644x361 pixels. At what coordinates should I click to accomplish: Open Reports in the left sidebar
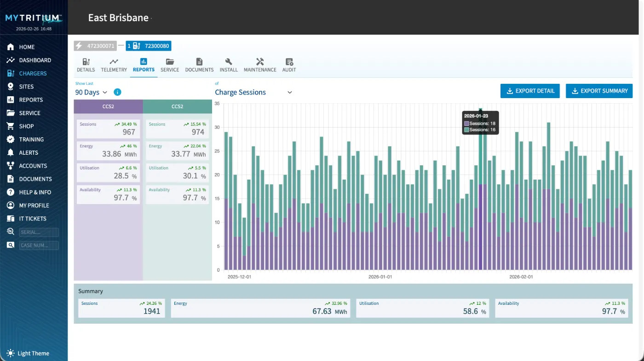point(31,100)
